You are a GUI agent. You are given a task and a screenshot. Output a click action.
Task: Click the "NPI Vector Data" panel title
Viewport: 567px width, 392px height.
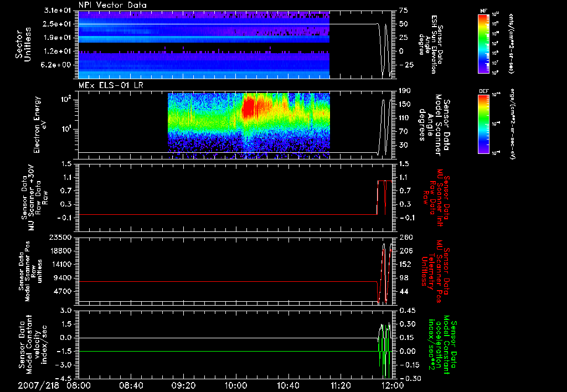coord(112,5)
